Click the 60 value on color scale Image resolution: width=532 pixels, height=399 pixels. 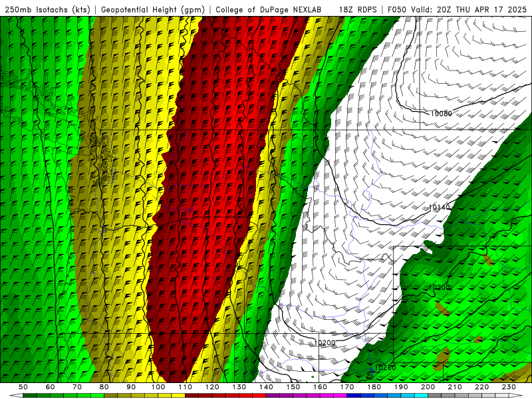50,387
